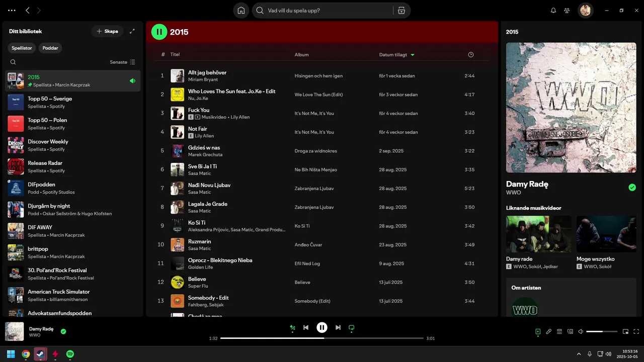Open Topp 50 – Polen playlist

tap(73, 124)
